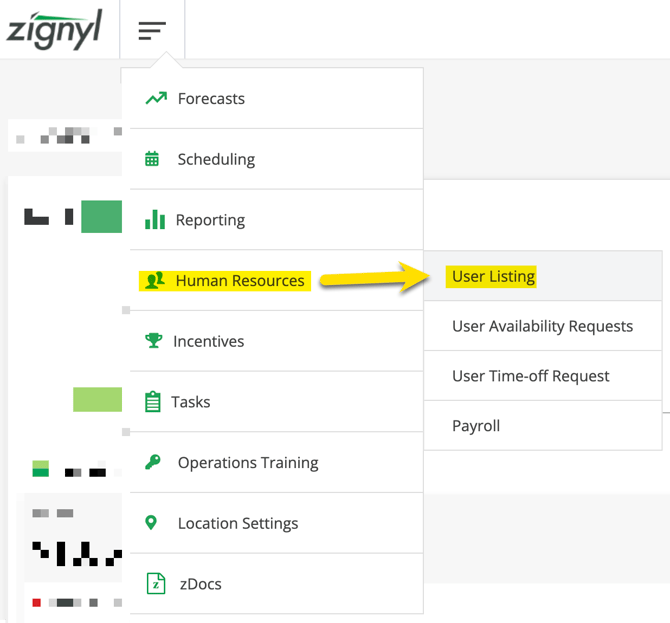Click the Reporting bar chart icon
The image size is (670, 623).
[x=154, y=220]
